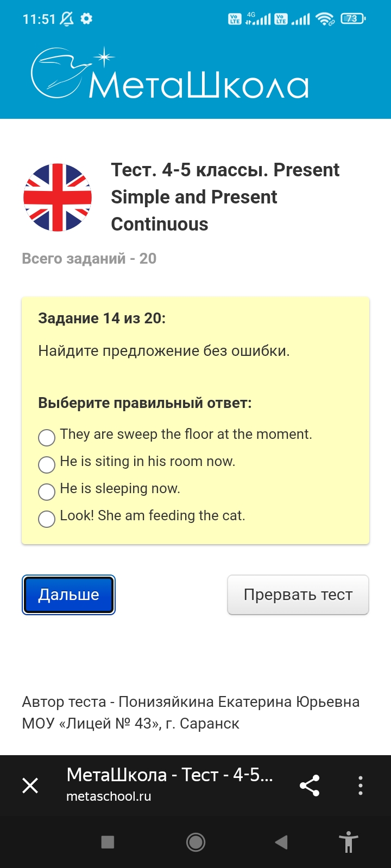
Task: Tap the test title heading text
Action: point(225,197)
